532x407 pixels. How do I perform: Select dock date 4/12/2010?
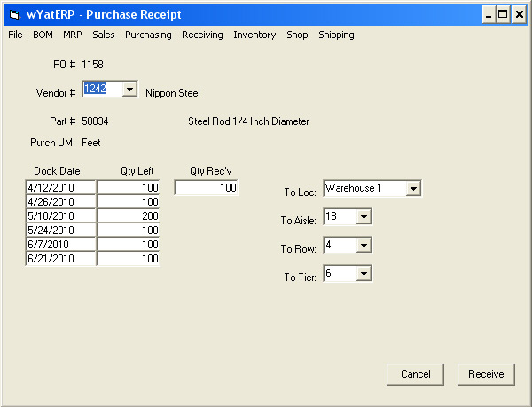(x=60, y=188)
